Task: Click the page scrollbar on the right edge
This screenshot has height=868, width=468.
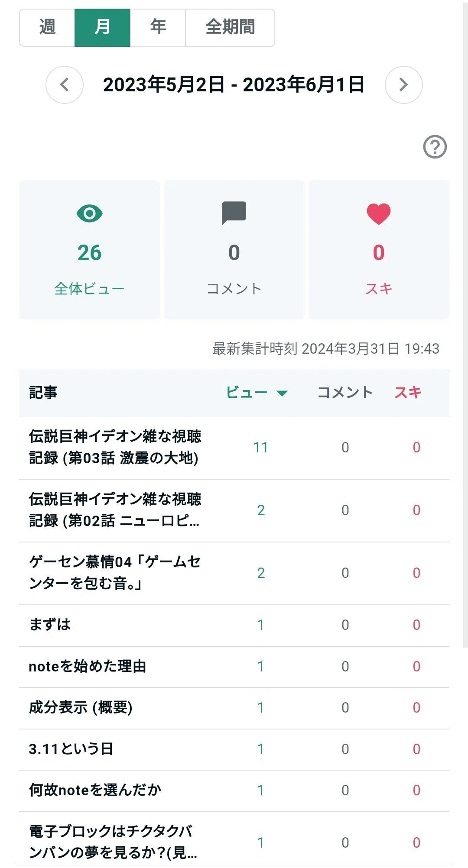Action: click(465, 324)
